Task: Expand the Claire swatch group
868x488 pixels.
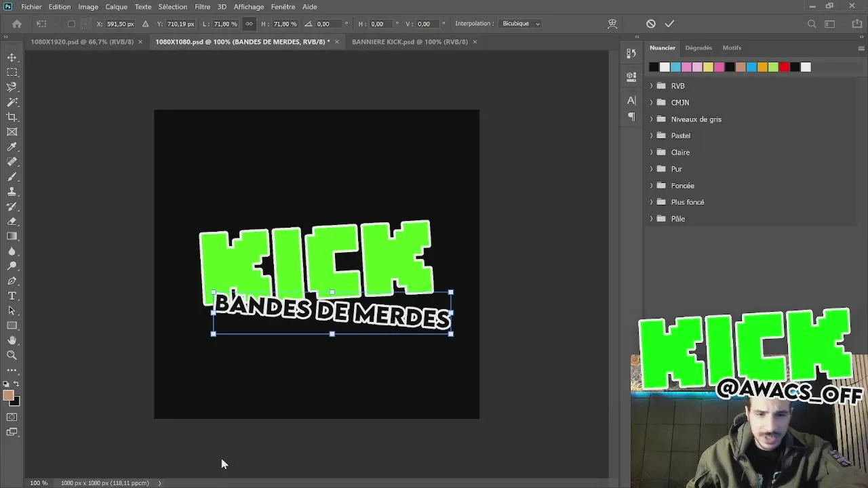Action: pos(652,152)
